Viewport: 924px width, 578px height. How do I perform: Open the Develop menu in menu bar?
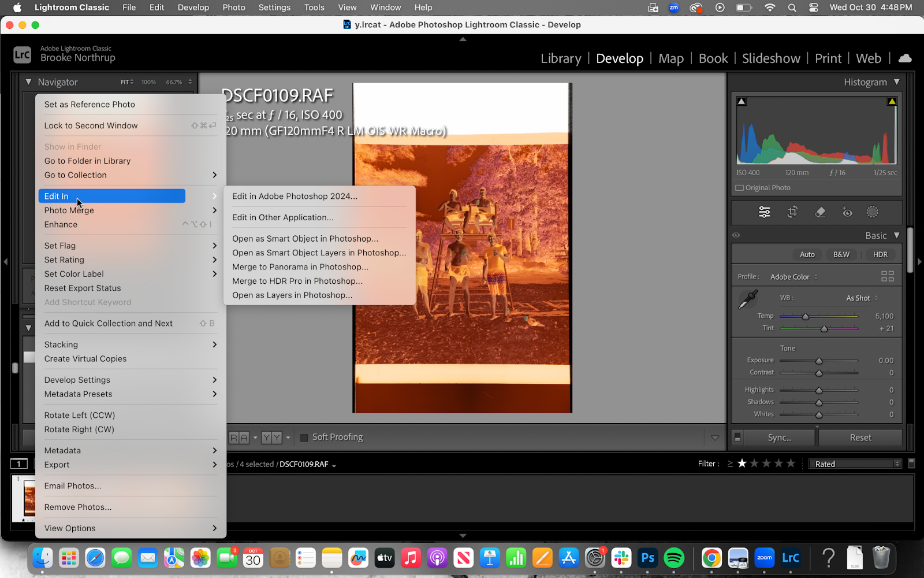click(x=193, y=8)
